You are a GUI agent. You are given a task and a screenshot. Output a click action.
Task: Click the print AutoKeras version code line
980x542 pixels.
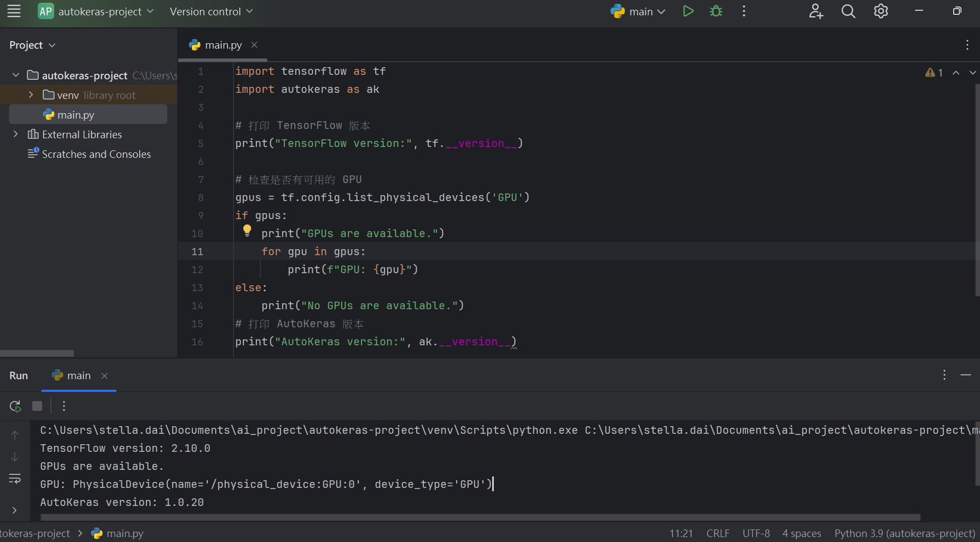376,341
